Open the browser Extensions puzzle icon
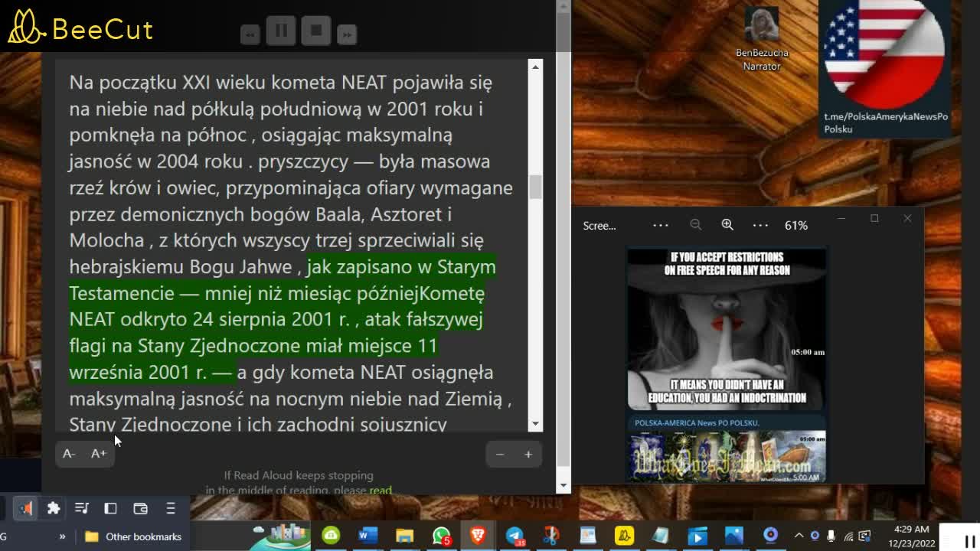Viewport: 980px width, 551px height. [x=54, y=508]
